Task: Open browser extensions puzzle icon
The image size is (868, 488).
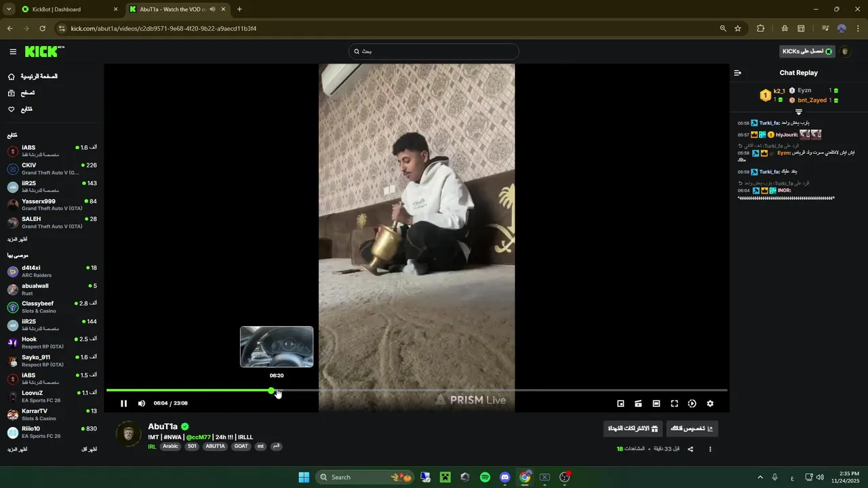Action: [760, 28]
